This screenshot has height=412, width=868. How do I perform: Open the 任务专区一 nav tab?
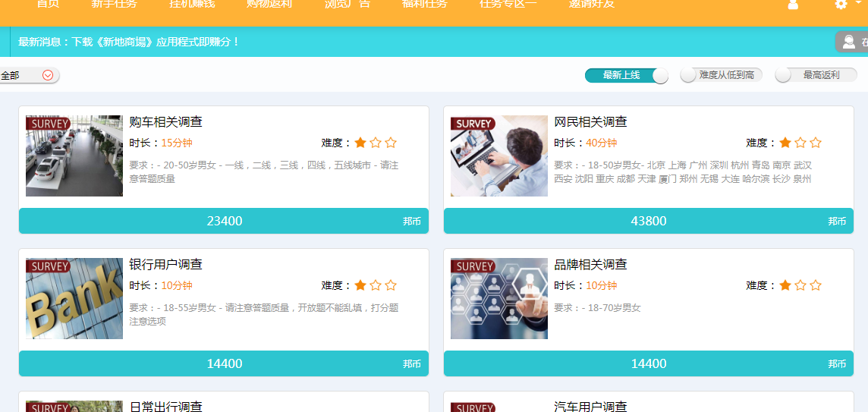[x=508, y=4]
